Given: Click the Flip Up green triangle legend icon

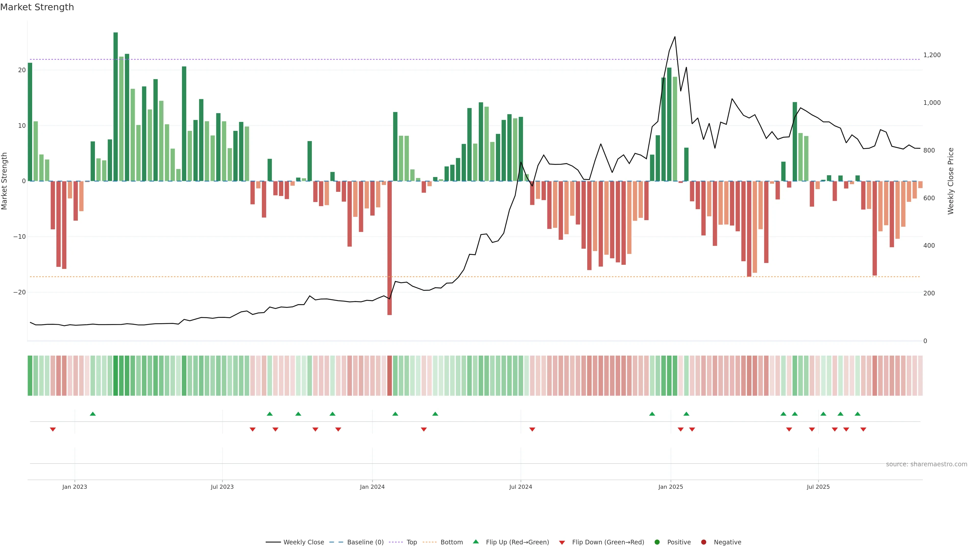Looking at the screenshot, I should tap(475, 542).
